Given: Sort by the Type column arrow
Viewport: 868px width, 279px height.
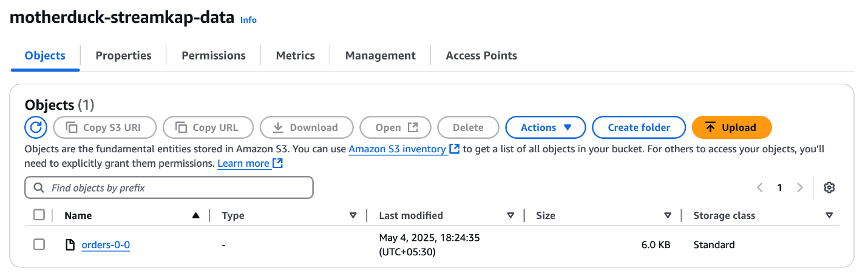Looking at the screenshot, I should point(353,215).
